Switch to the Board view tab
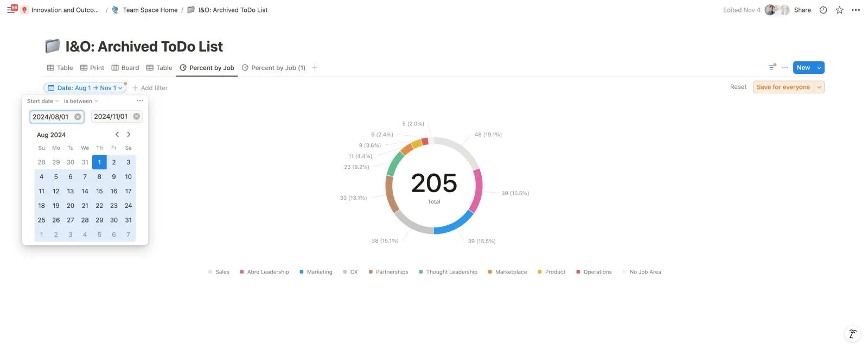 click(x=125, y=68)
